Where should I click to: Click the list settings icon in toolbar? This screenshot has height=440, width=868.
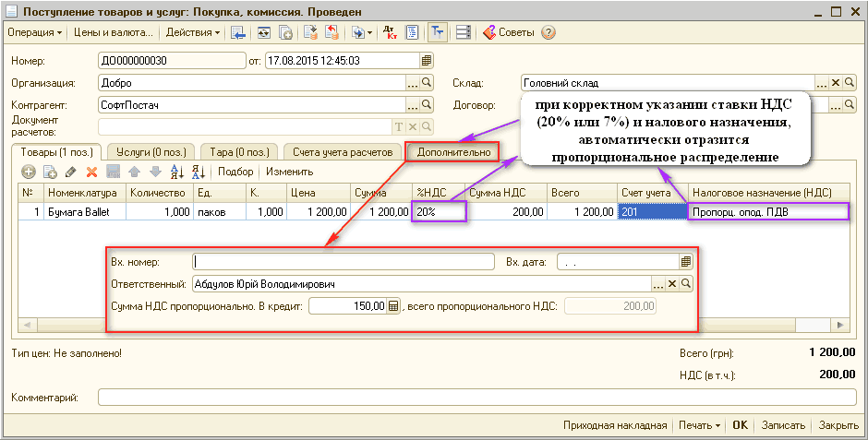pyautogui.click(x=464, y=32)
